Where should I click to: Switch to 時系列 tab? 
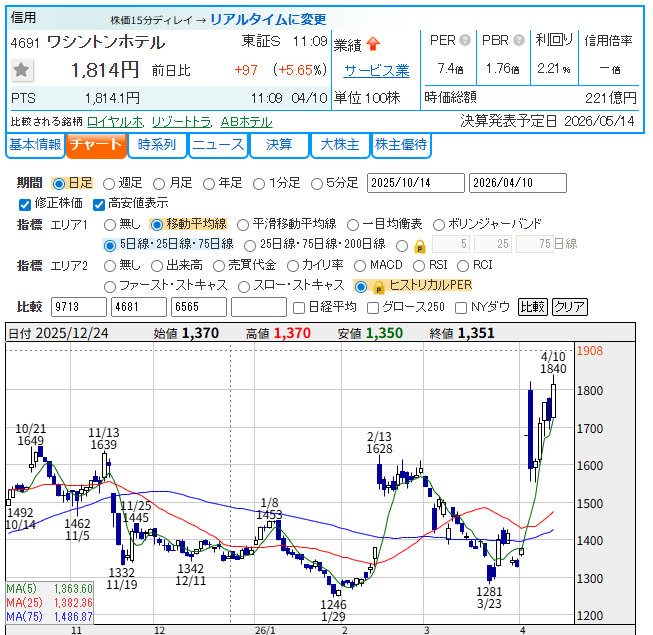(x=157, y=145)
